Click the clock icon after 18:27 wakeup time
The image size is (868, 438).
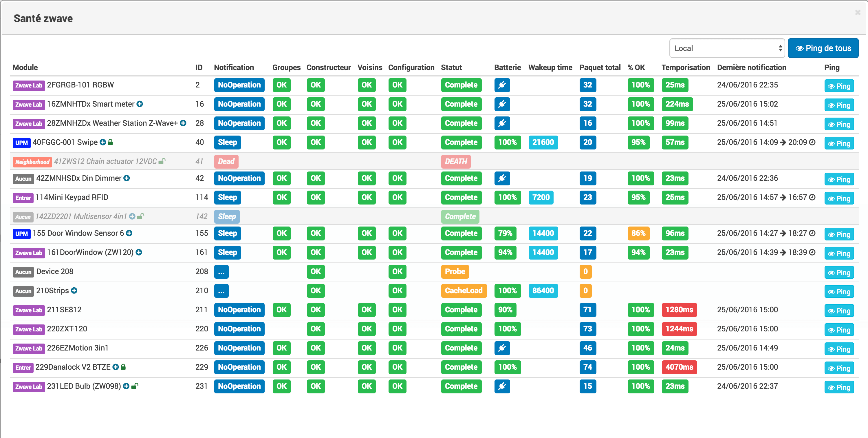[812, 233]
